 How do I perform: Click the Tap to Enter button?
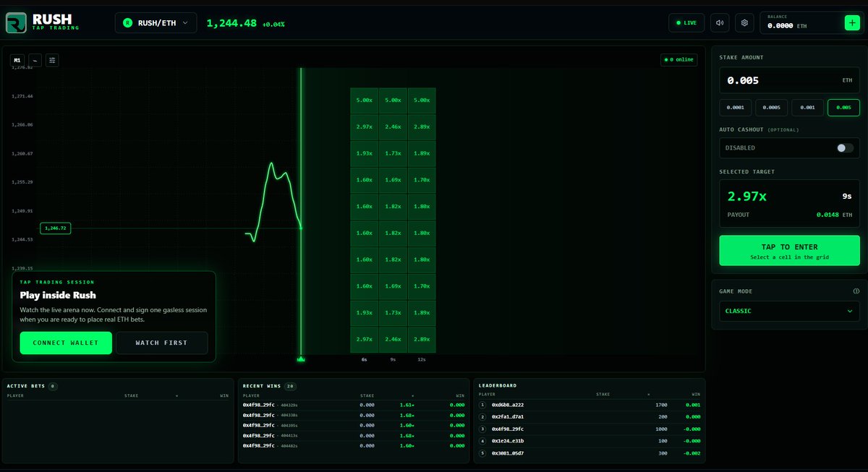coord(789,250)
